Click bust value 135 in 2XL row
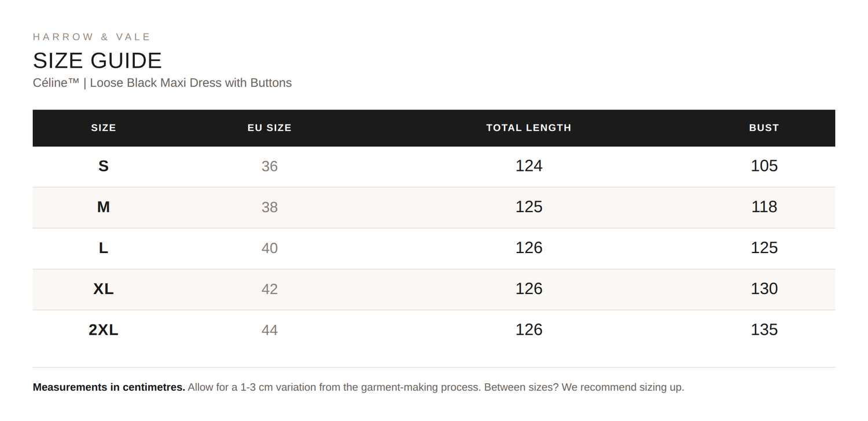The image size is (868, 421). (x=764, y=330)
